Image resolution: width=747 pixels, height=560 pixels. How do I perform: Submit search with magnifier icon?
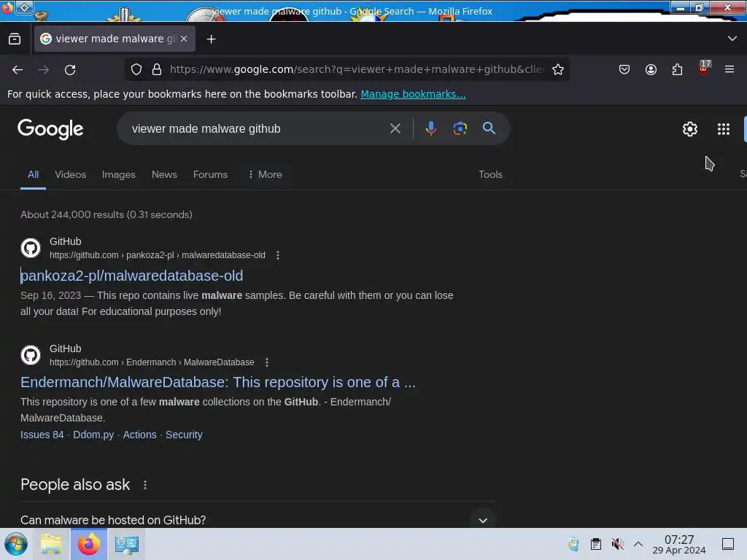coord(489,128)
